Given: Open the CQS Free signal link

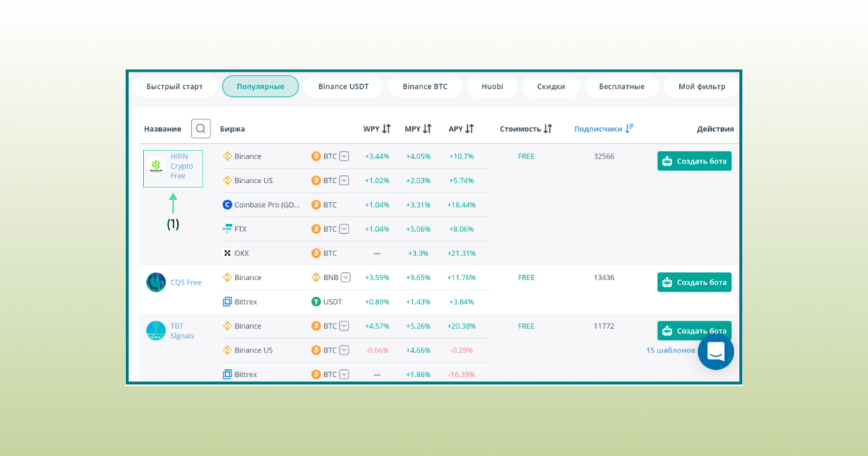Looking at the screenshot, I should [x=186, y=282].
